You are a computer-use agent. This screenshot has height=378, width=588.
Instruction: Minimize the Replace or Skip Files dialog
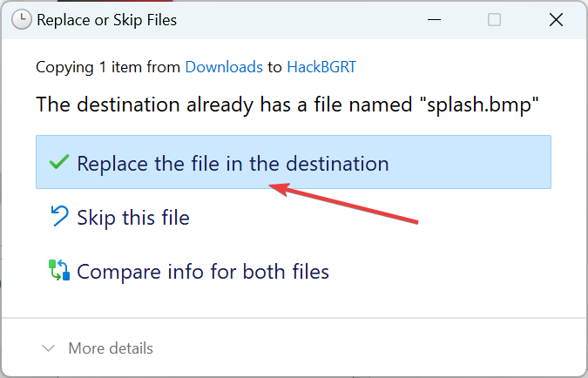pos(433,19)
